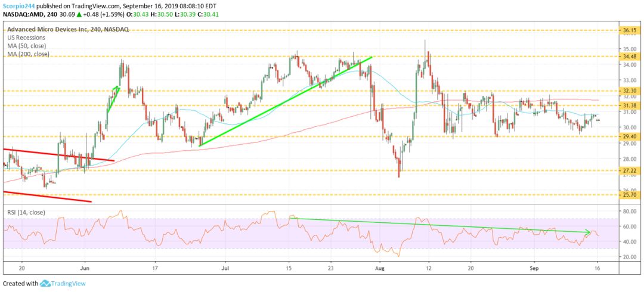Select the 'MA (200, close)' indicator label
644x292 pixels.
[x=28, y=54]
